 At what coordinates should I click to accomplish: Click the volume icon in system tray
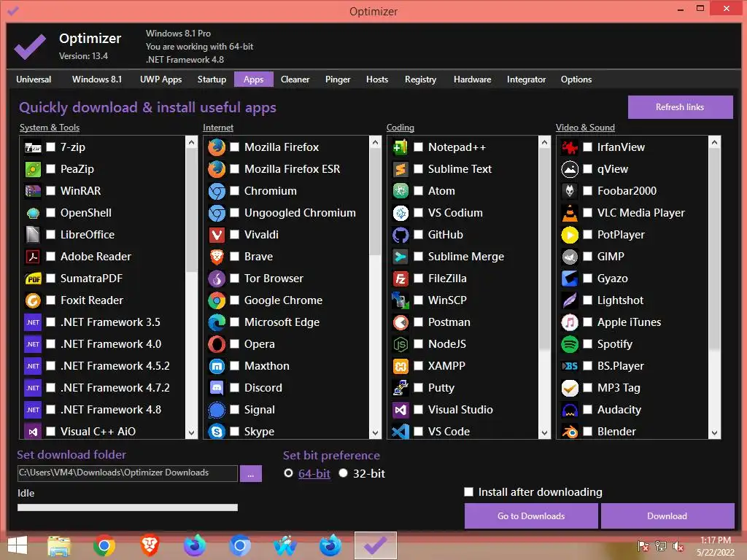tap(678, 546)
